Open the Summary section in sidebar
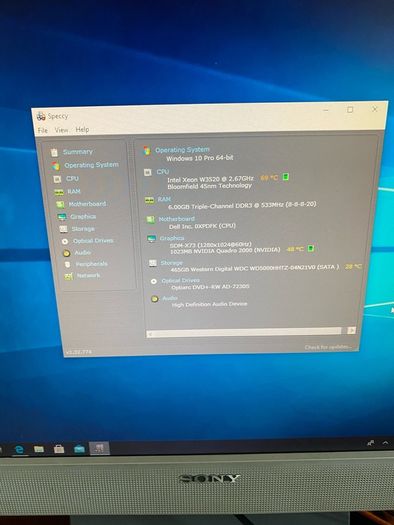Viewport: 394px width, 525px height. click(x=72, y=152)
